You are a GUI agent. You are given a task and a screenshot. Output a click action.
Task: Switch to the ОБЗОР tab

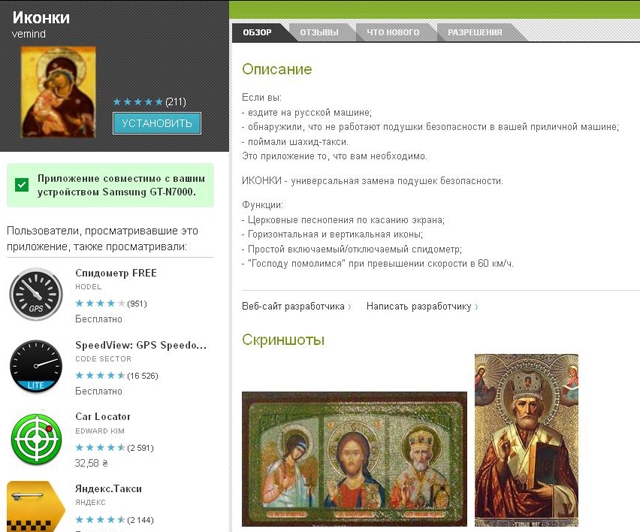pyautogui.click(x=257, y=32)
